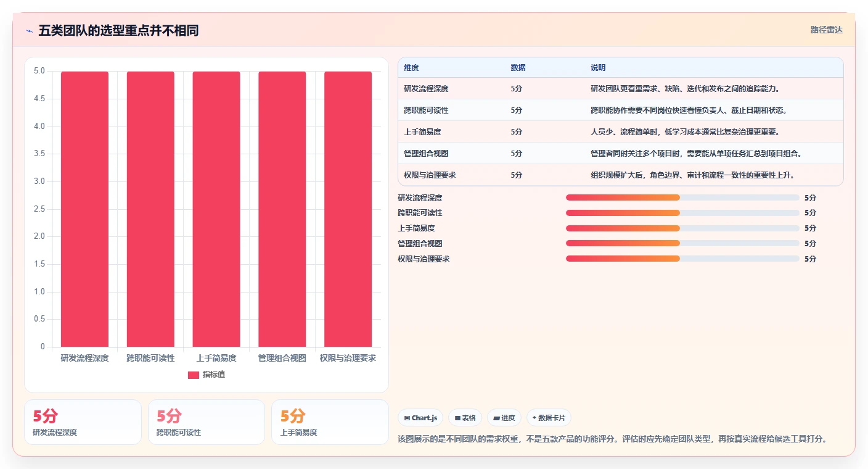The image size is (868, 469).
Task: Click the description starting 管理者同时关注
Action: [697, 154]
